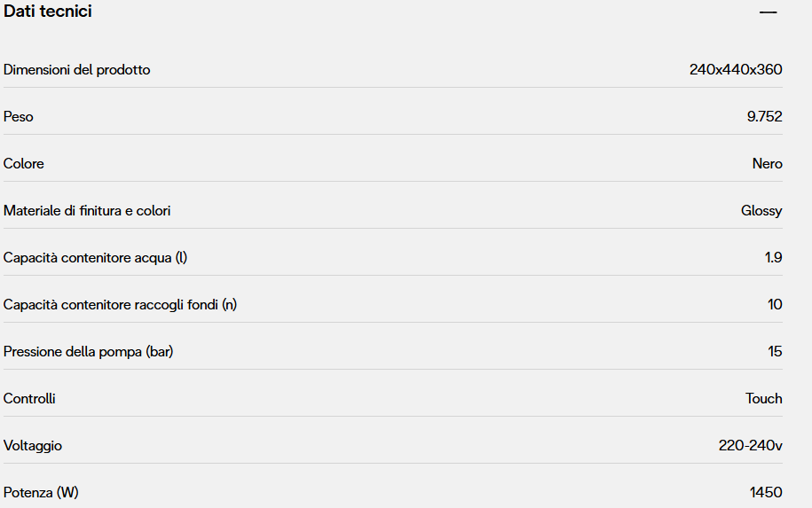This screenshot has height=508, width=812.
Task: Click the 1.9 water capacity value
Action: pos(773,257)
